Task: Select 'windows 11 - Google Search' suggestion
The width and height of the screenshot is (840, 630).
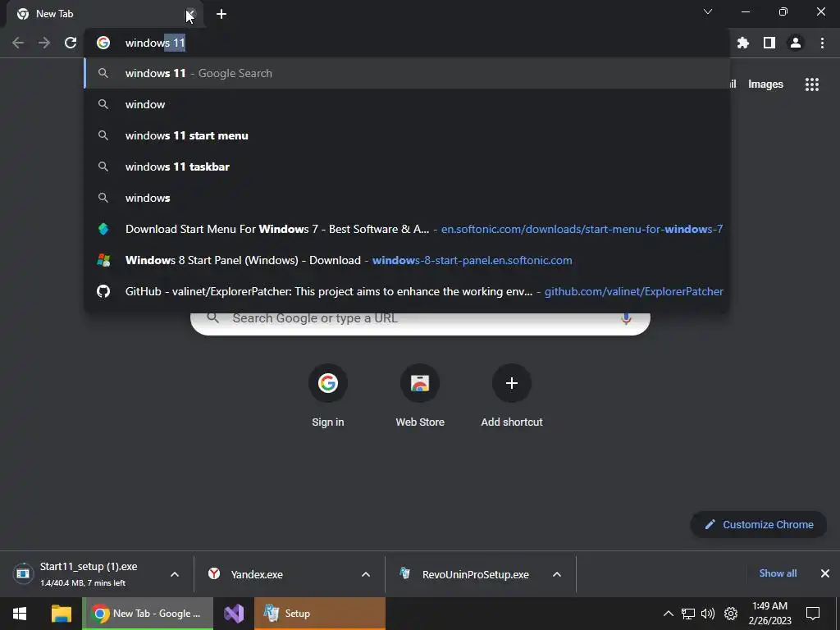Action: [x=407, y=73]
